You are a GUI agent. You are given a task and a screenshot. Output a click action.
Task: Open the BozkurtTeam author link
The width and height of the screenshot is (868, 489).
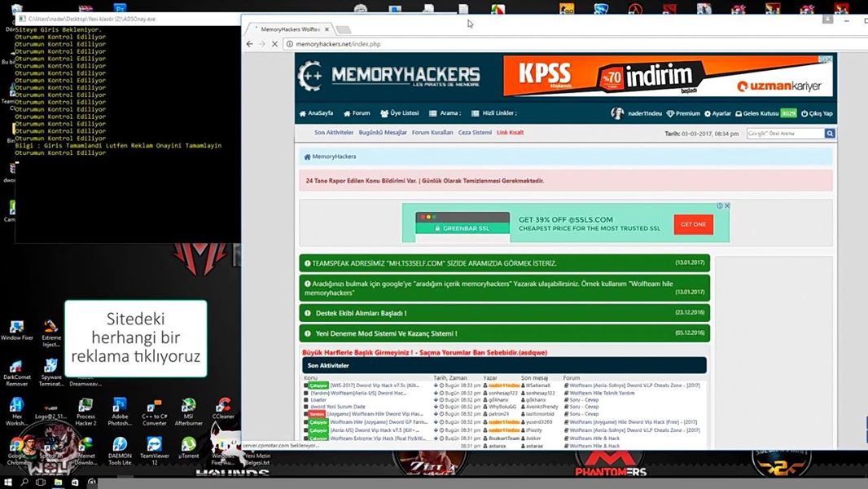tap(504, 438)
